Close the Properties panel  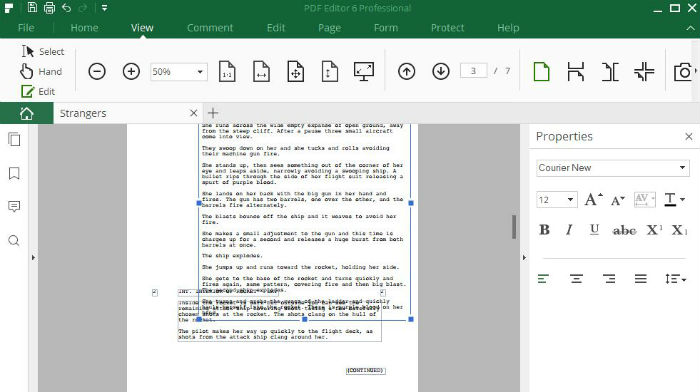pyautogui.click(x=689, y=137)
